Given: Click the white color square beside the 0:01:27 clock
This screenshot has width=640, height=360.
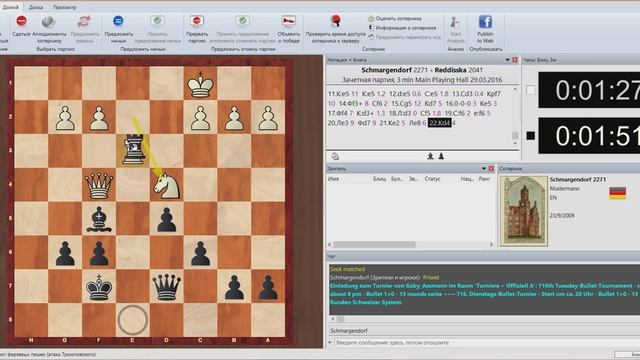Looking at the screenshot, I should click(531, 90).
